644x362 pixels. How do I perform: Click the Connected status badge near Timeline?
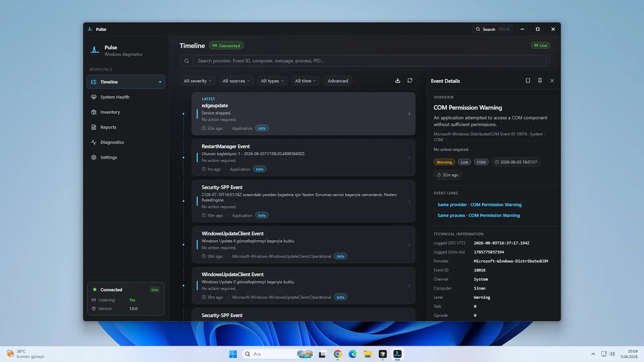[227, 46]
